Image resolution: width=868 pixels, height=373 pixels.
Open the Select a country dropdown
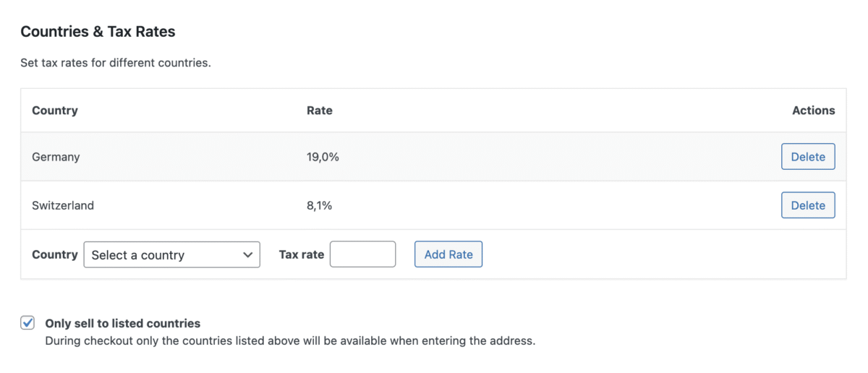pyautogui.click(x=171, y=254)
